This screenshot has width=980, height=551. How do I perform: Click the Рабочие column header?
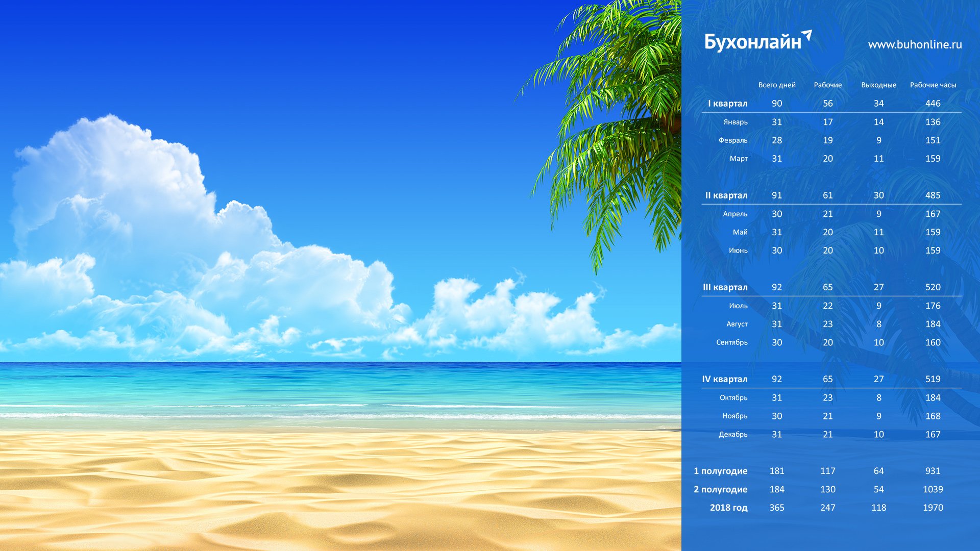coord(827,85)
